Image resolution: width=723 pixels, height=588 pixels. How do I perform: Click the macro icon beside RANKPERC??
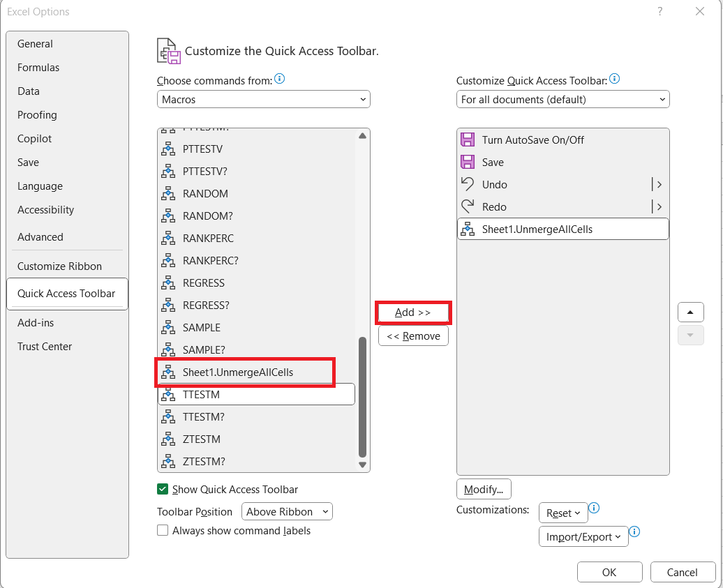pyautogui.click(x=168, y=260)
